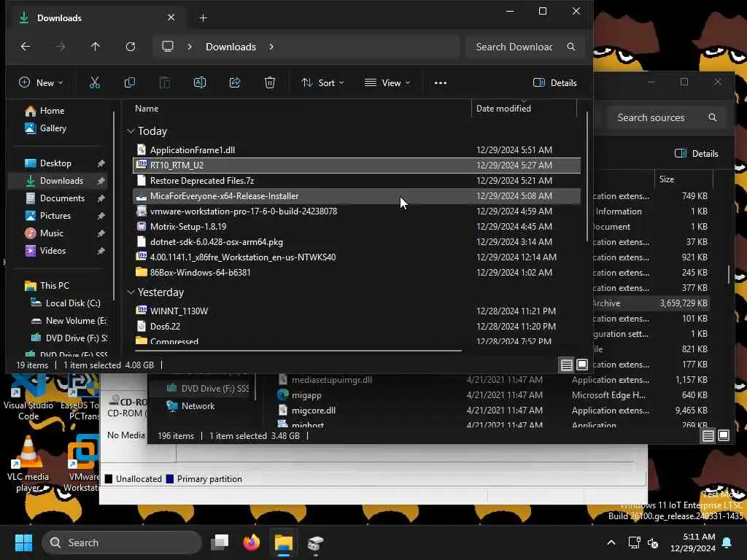Image resolution: width=747 pixels, height=560 pixels.
Task: Open Desktop in navigation pane
Action: coord(57,163)
